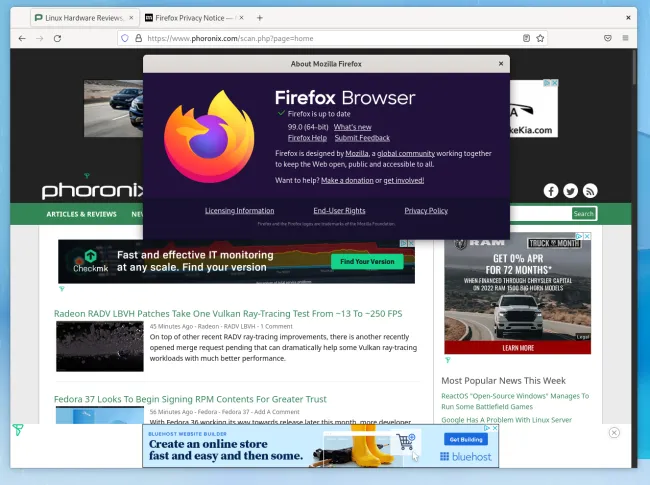This screenshot has width=650, height=485.
Task: Click the large Firefox logo in dialog
Action: 209,137
